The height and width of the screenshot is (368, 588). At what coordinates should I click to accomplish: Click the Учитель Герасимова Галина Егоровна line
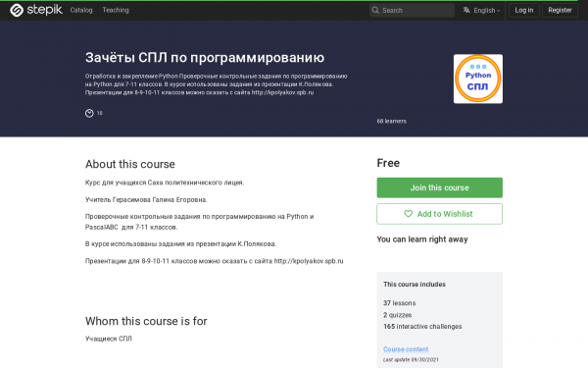pyautogui.click(x=146, y=199)
